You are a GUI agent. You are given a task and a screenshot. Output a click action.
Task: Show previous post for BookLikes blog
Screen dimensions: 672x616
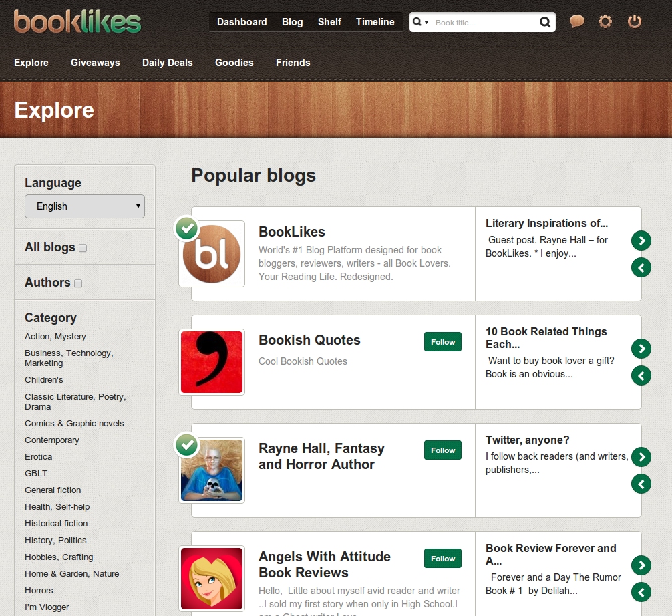641,267
